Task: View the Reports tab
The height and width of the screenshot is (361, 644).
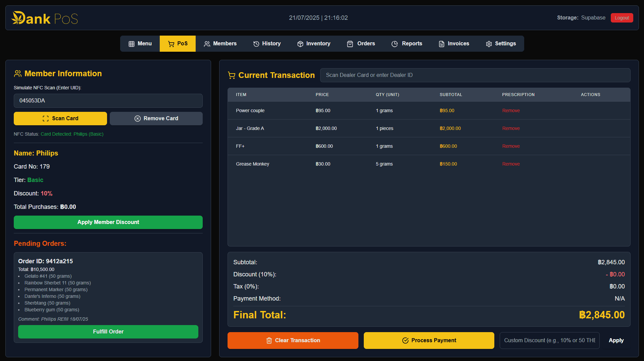Action: coord(407,44)
